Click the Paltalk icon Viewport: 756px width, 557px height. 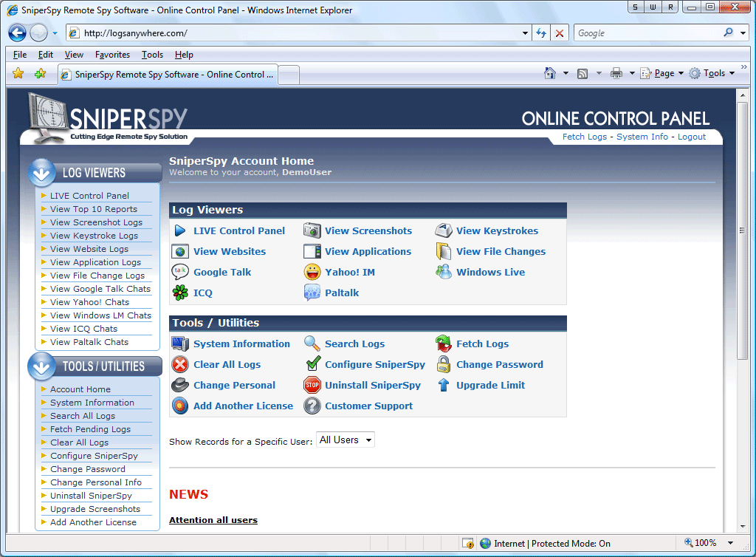pos(312,293)
